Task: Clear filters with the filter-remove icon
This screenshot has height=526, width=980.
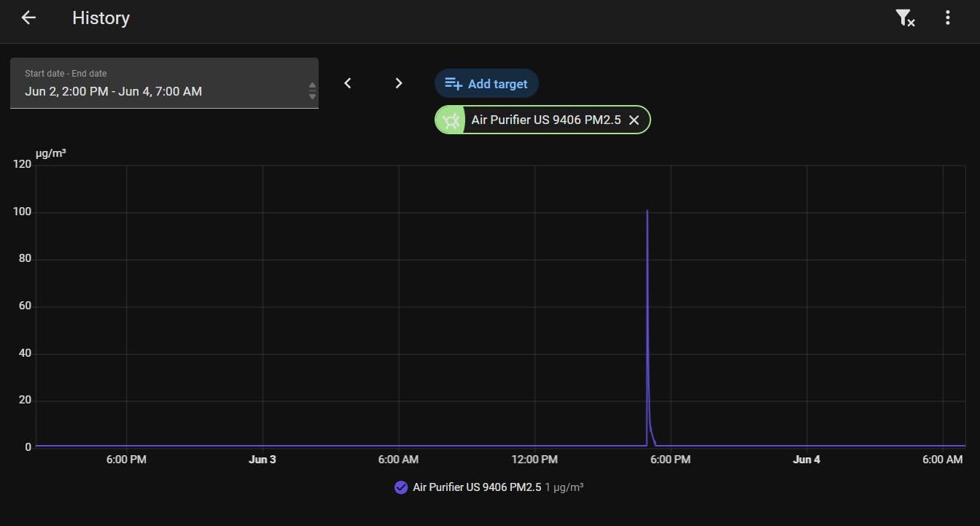Action: click(905, 18)
